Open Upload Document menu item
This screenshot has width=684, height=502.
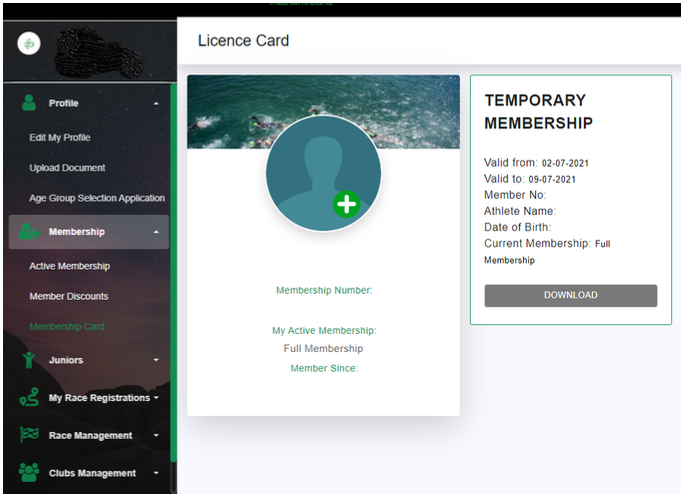tap(67, 168)
